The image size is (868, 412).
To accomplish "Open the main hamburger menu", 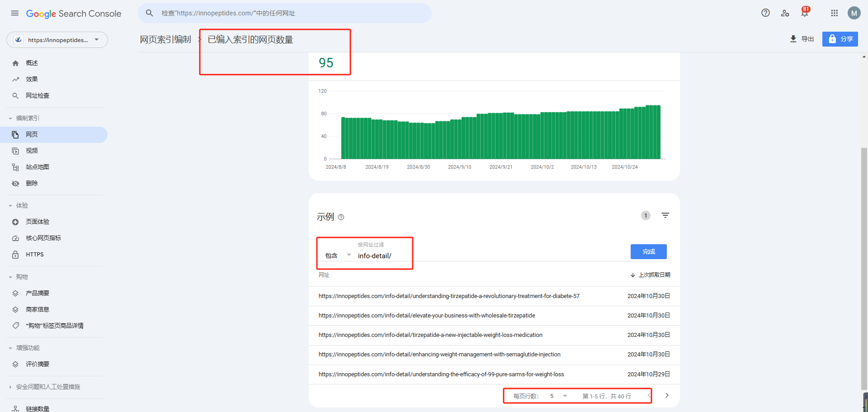I will pos(15,13).
